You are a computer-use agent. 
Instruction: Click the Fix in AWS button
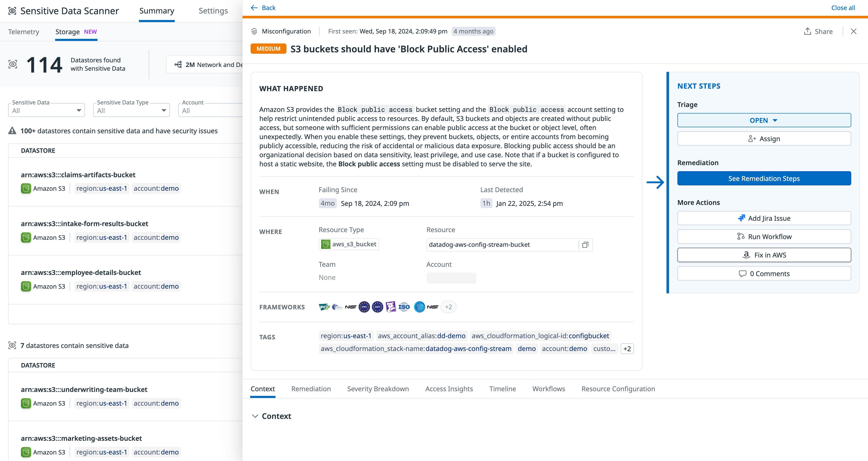point(764,255)
